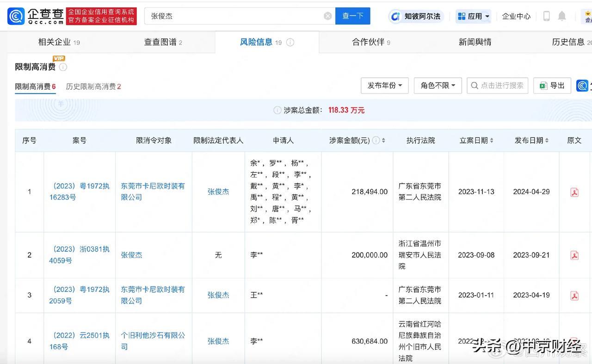Click the total amount 118.33 万元

pyautogui.click(x=346, y=110)
